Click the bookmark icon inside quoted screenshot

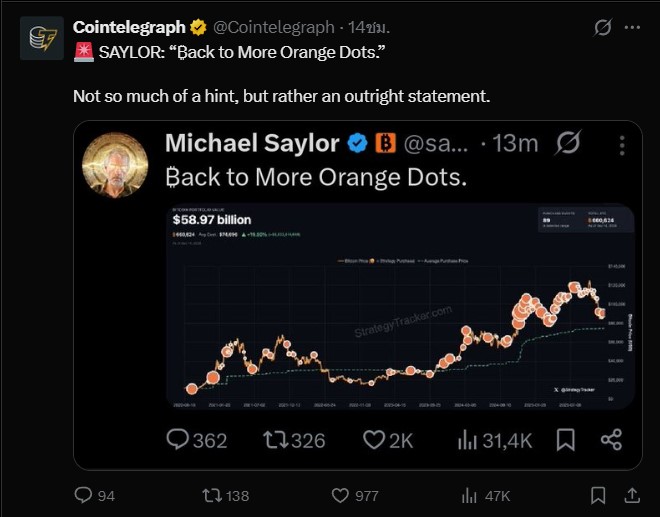coord(565,439)
